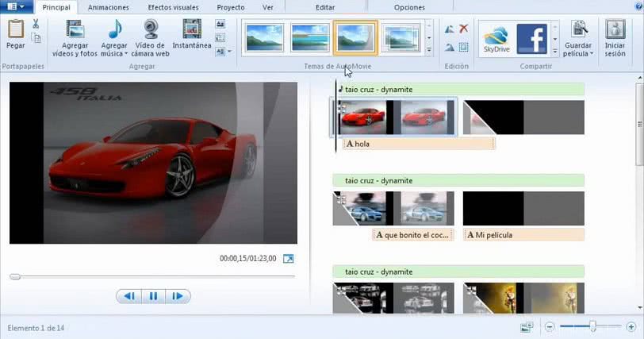Expand the AutoMovie themes gallery

(430, 48)
